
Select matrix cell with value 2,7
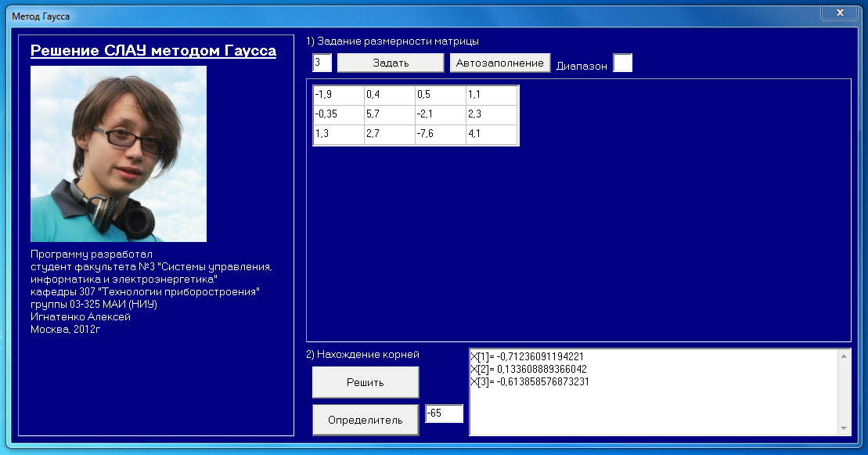[x=390, y=134]
